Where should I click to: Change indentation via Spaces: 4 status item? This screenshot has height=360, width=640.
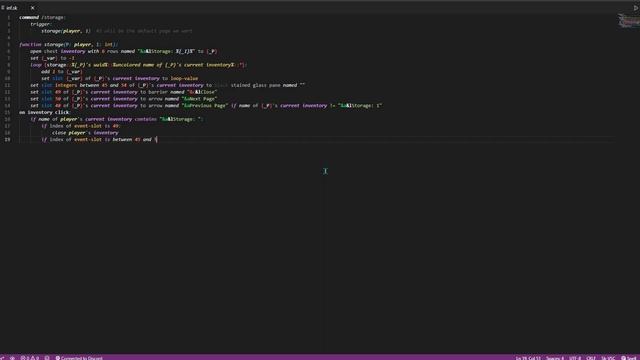click(x=555, y=358)
